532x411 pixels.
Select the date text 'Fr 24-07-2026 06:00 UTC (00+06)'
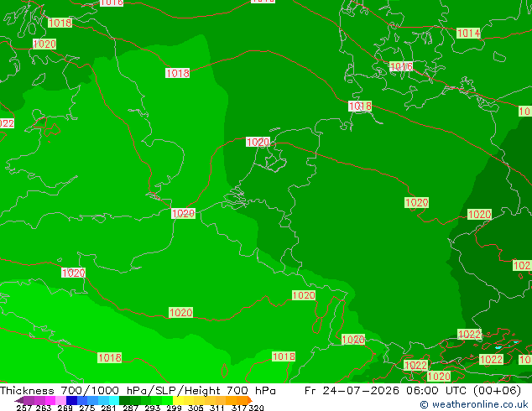pos(413,391)
